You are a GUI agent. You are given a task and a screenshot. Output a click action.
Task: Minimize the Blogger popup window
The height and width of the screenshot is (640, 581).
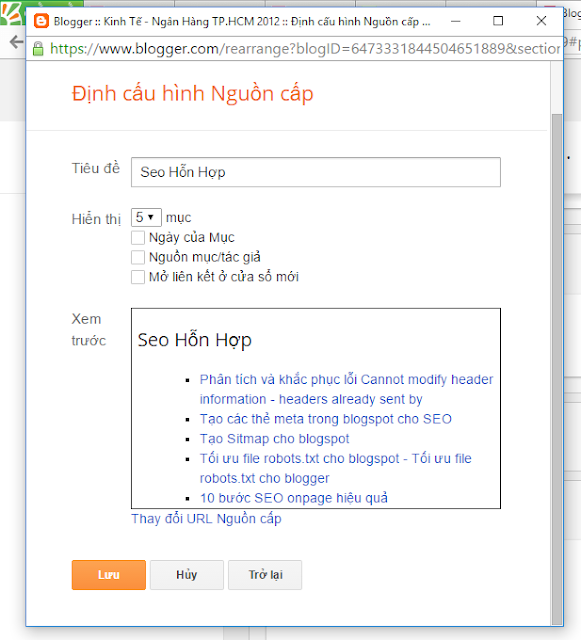pyautogui.click(x=455, y=21)
